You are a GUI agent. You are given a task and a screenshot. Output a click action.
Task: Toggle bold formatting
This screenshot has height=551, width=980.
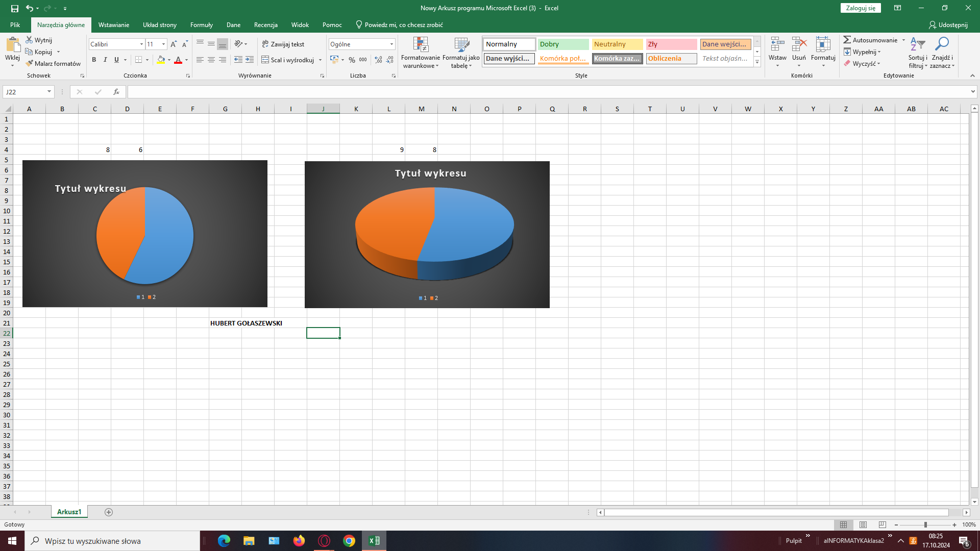pyautogui.click(x=94, y=60)
